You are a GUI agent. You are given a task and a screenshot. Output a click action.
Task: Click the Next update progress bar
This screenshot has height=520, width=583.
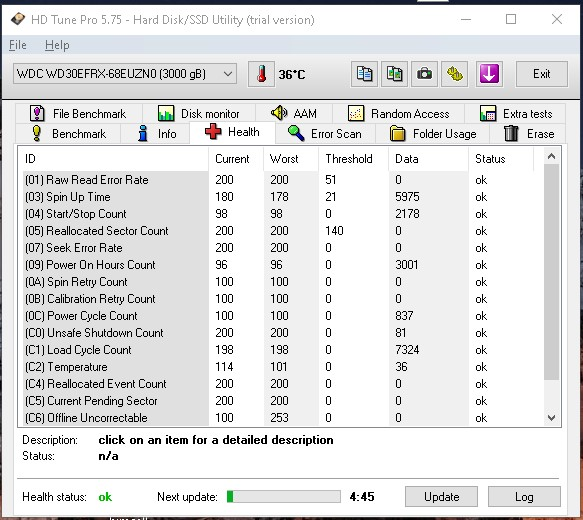(x=284, y=497)
